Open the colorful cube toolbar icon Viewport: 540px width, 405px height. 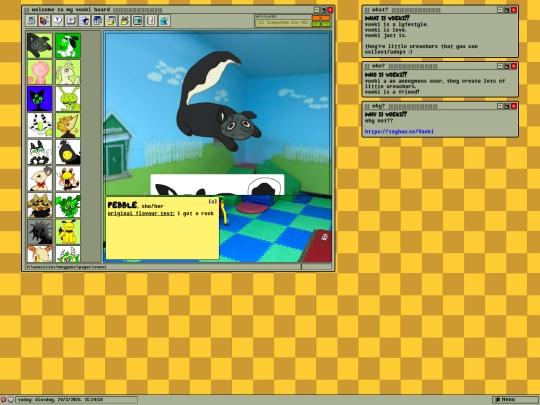click(x=44, y=21)
